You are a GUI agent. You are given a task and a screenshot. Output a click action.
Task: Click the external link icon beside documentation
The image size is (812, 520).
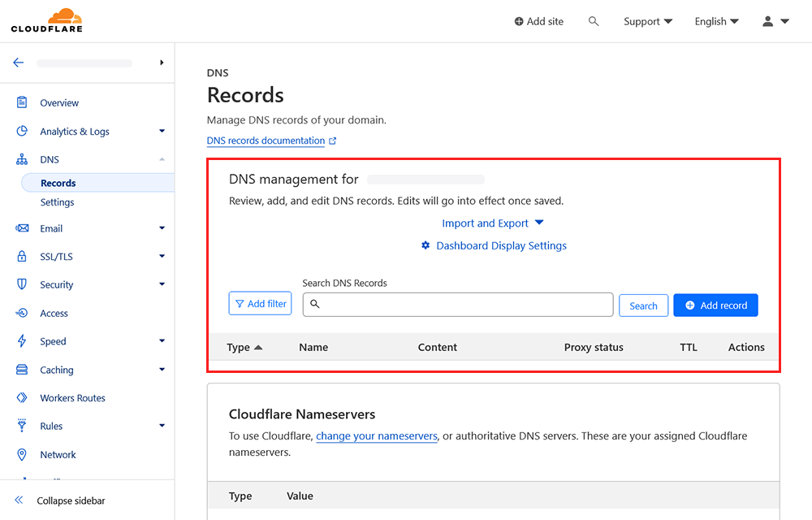332,141
